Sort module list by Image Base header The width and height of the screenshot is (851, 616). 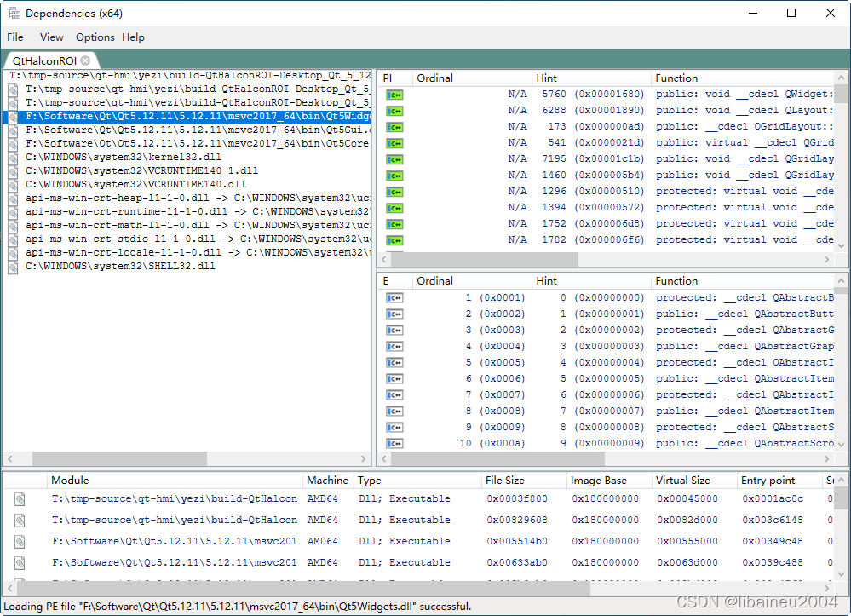[608, 481]
